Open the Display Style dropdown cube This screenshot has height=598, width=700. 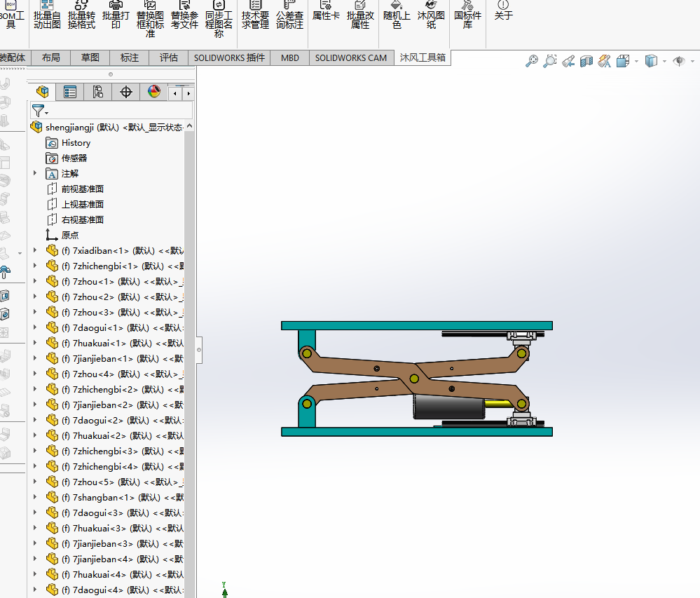(x=651, y=62)
